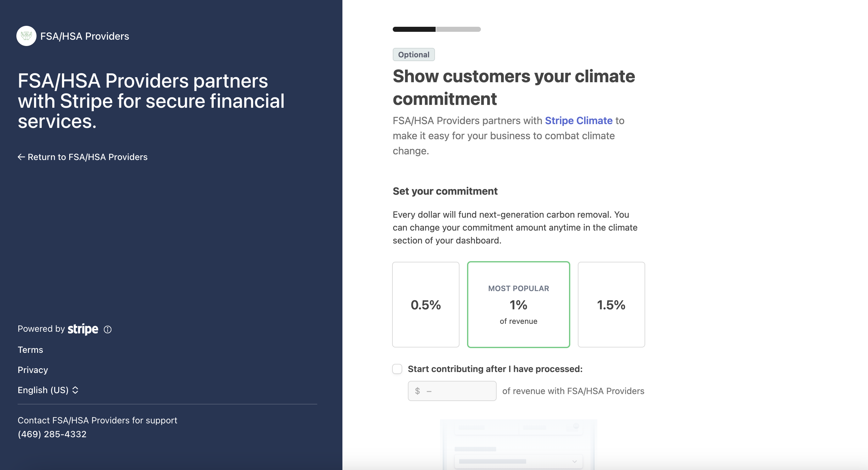868x470 pixels.
Task: Click the back arrow icon before Return
Action: tap(21, 157)
